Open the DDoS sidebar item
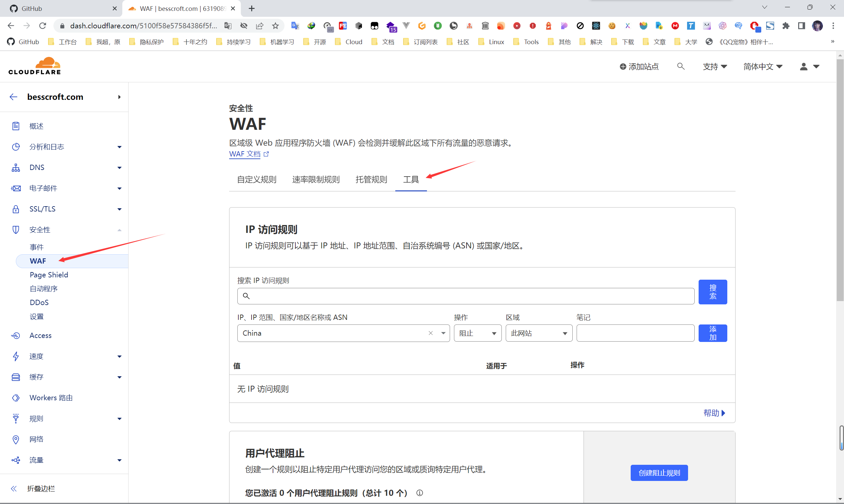The height and width of the screenshot is (504, 844). [39, 302]
